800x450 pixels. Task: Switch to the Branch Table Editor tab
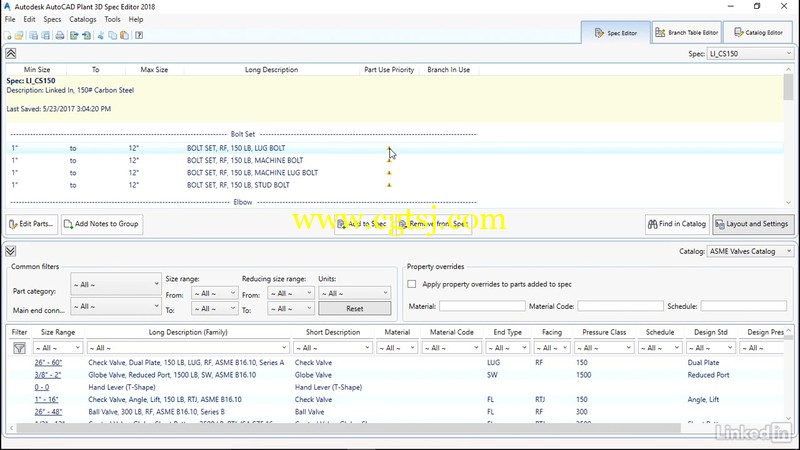687,33
